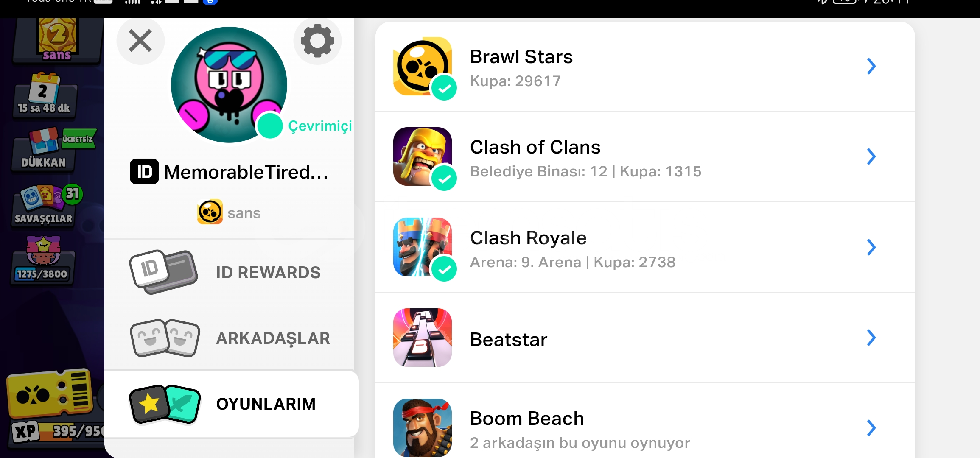Tap the Brawl Stars app icon
The image size is (980, 458).
point(423,66)
